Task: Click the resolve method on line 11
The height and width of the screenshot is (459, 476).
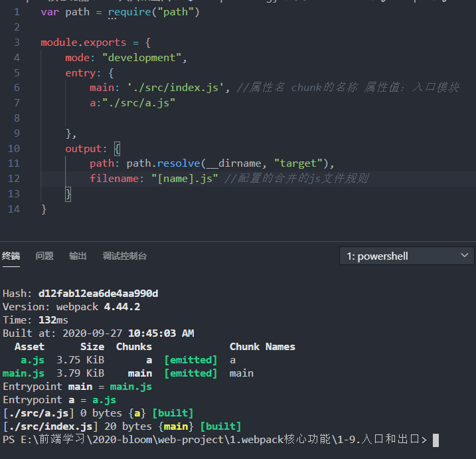Action: point(179,163)
